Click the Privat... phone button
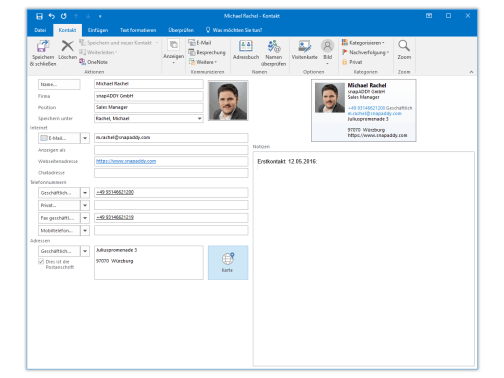This screenshot has height=378, width=504. [x=59, y=205]
